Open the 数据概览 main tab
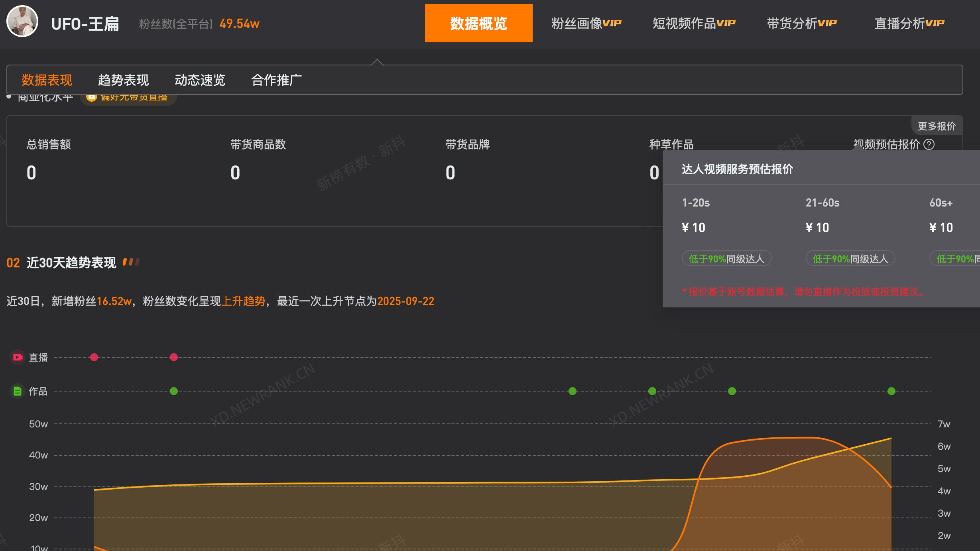This screenshot has height=551, width=980. 478,23
